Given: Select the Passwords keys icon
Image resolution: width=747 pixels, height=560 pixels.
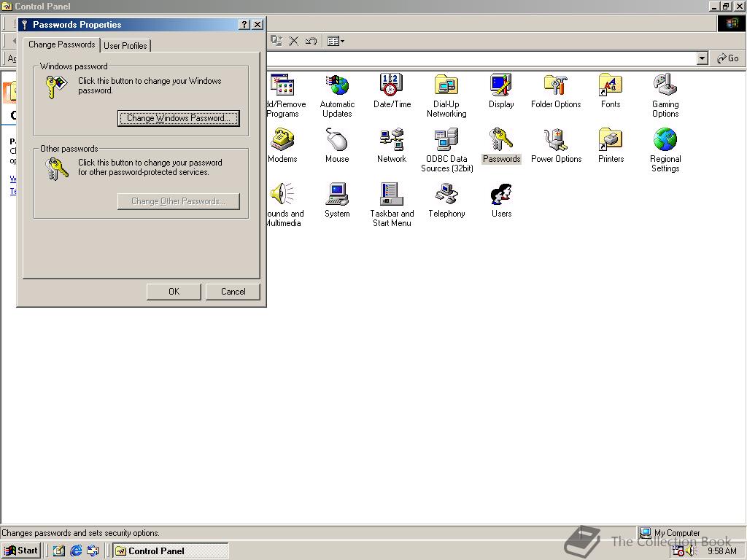Looking at the screenshot, I should tap(501, 140).
